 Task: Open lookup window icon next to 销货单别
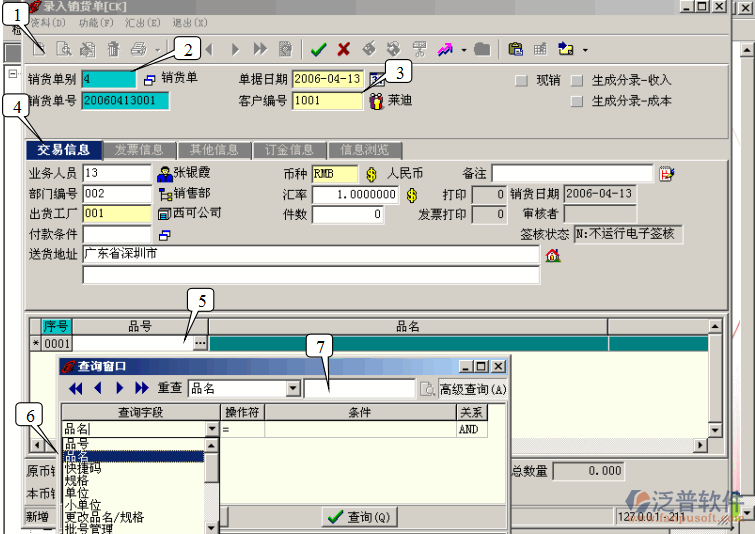pyautogui.click(x=150, y=80)
